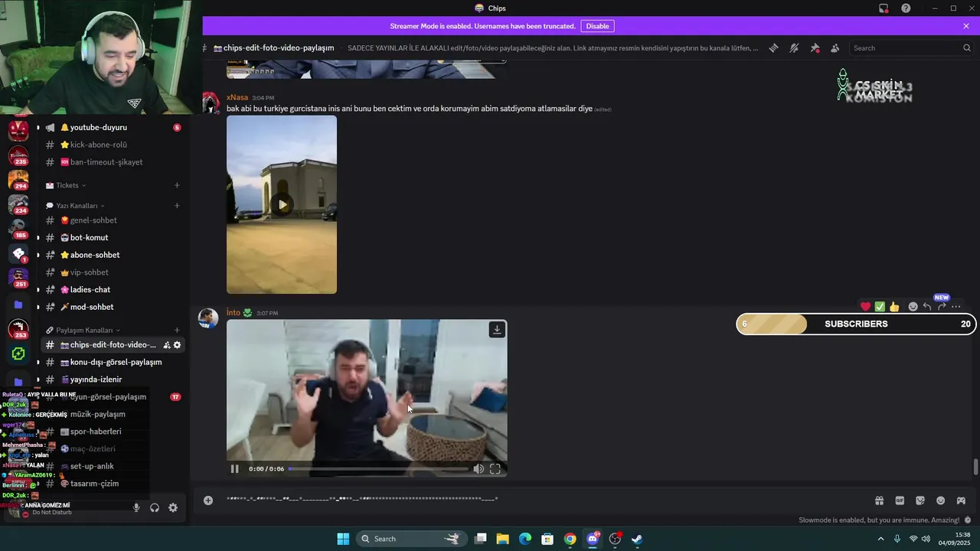Open the sticker picker
The width and height of the screenshot is (980, 551).
[x=920, y=500]
